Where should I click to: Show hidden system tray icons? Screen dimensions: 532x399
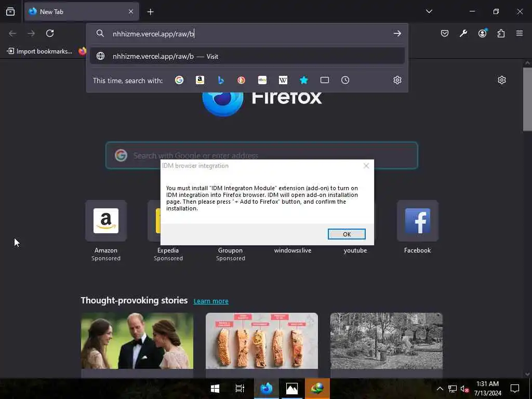coord(440,389)
